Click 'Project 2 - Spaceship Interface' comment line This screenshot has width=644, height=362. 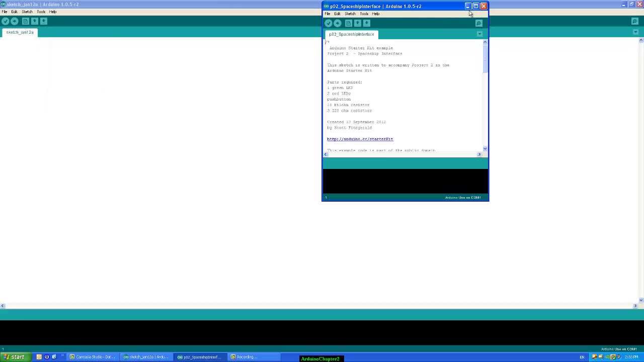click(365, 53)
